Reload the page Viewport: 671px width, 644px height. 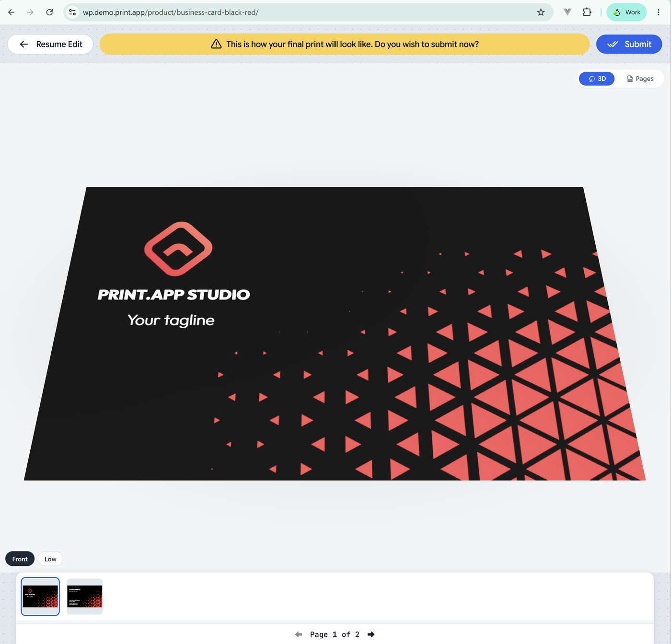(49, 12)
